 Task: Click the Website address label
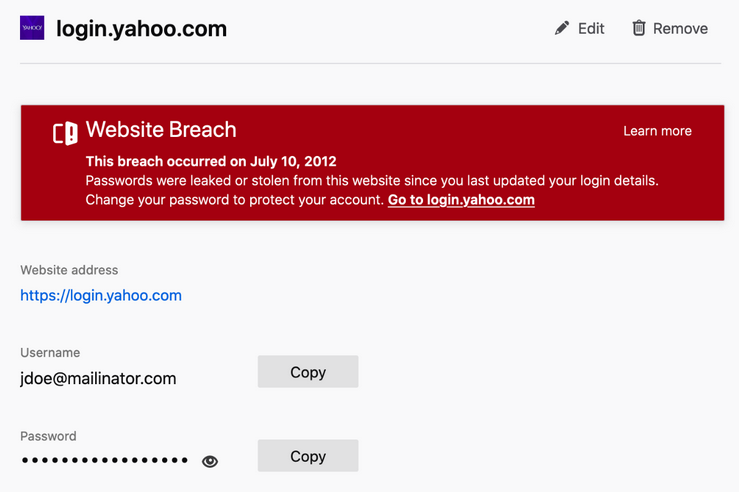(x=69, y=270)
